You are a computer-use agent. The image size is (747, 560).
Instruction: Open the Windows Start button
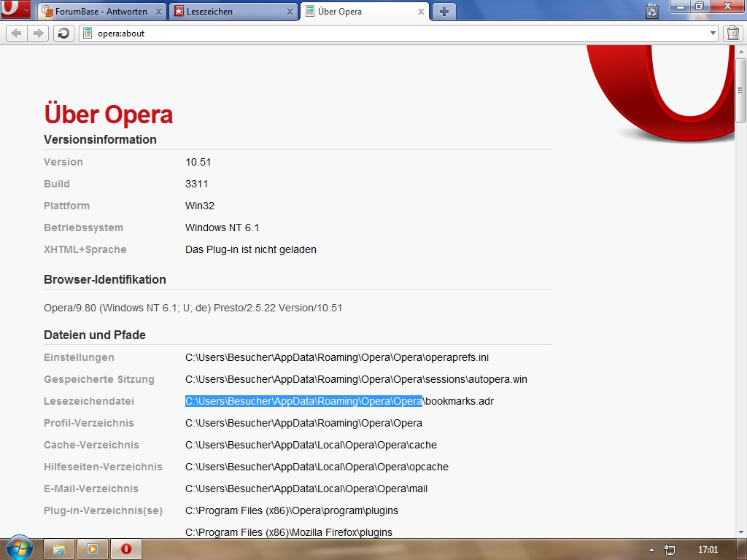tap(19, 548)
